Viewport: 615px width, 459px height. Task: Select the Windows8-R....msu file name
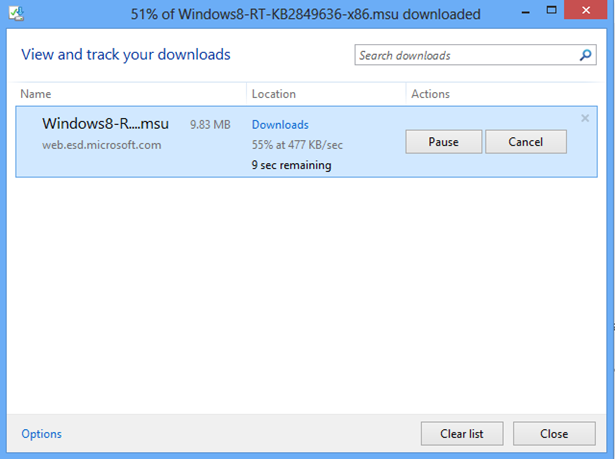coord(106,124)
